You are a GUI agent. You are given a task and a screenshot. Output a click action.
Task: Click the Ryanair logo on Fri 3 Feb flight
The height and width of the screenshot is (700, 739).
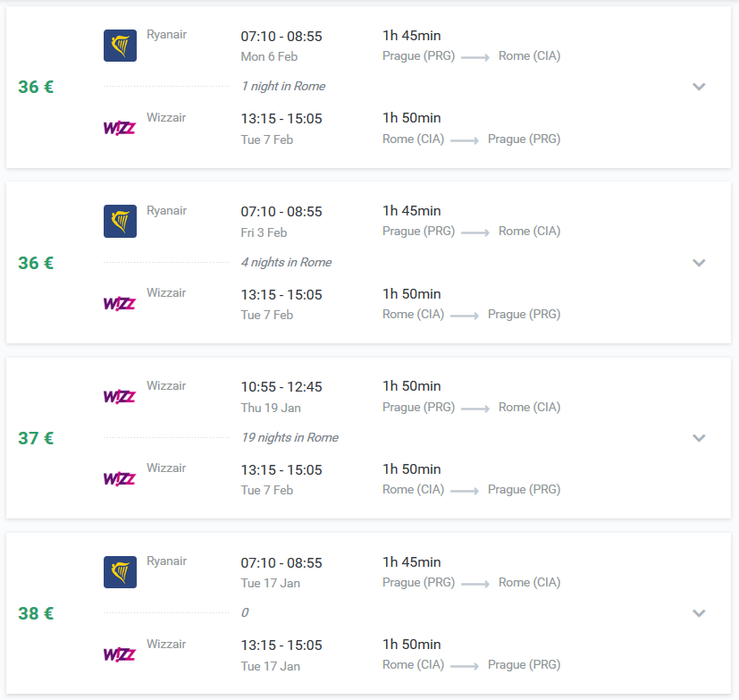click(x=120, y=221)
